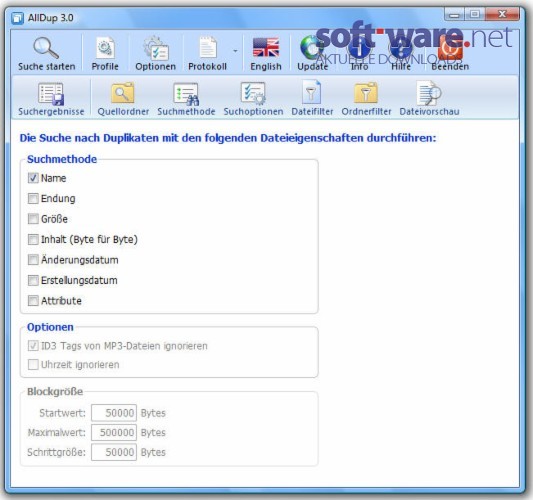This screenshot has width=533, height=500.
Task: Open the Optionen toolbar icon
Action: pos(155,48)
